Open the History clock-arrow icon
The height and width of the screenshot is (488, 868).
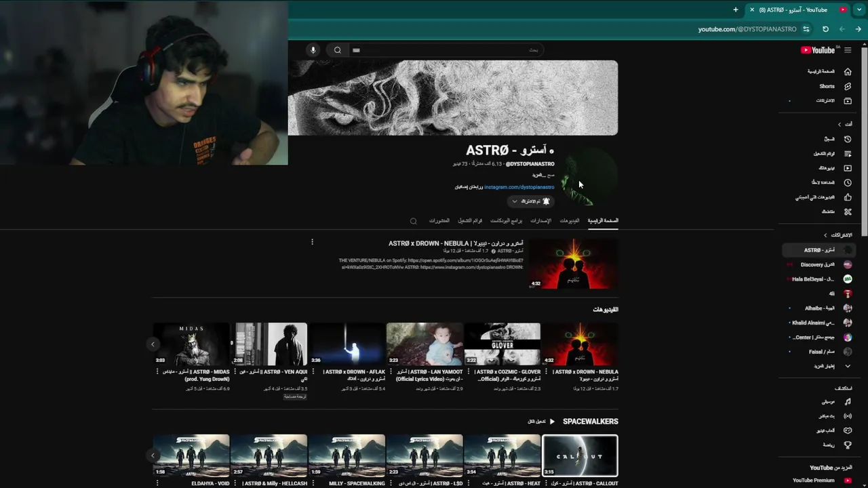pos(848,139)
